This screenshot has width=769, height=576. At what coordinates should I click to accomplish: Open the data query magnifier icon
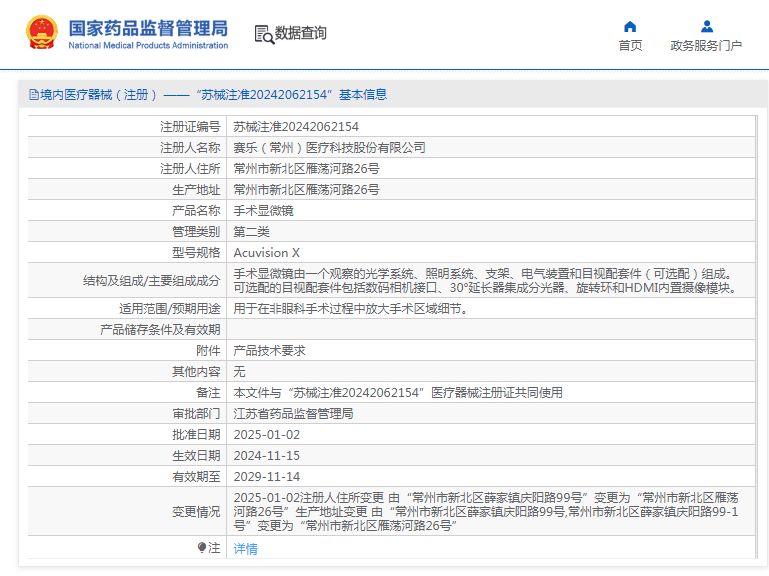[x=264, y=34]
